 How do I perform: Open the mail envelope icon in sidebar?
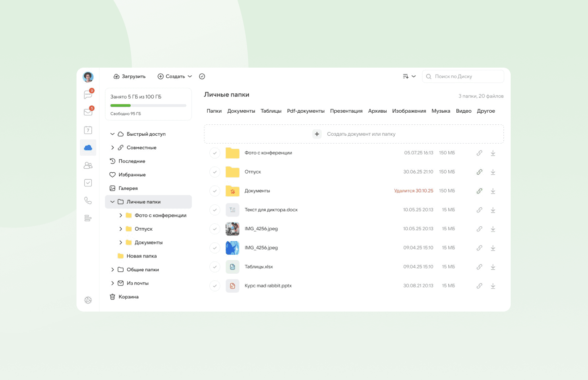coord(88,112)
